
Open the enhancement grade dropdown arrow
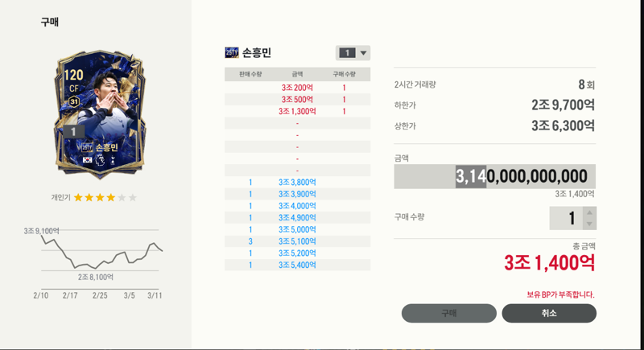coord(363,53)
